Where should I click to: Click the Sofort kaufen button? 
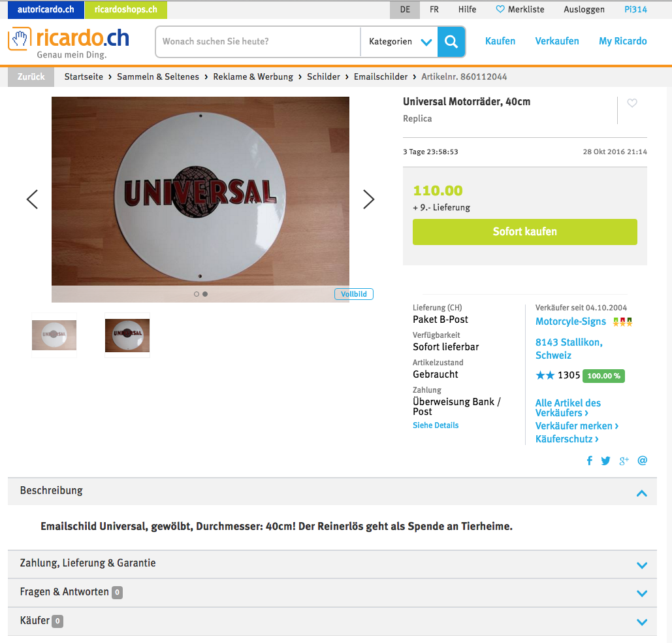[524, 232]
